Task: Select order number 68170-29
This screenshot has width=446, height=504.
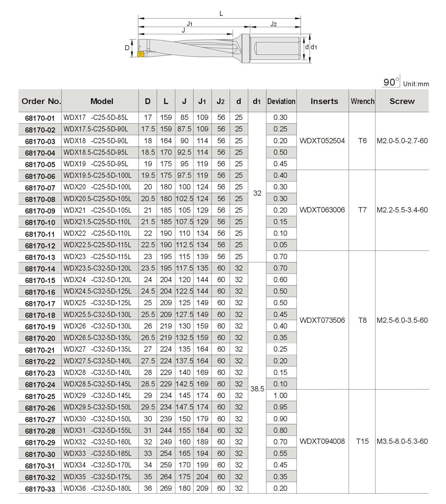Action: [40, 442]
